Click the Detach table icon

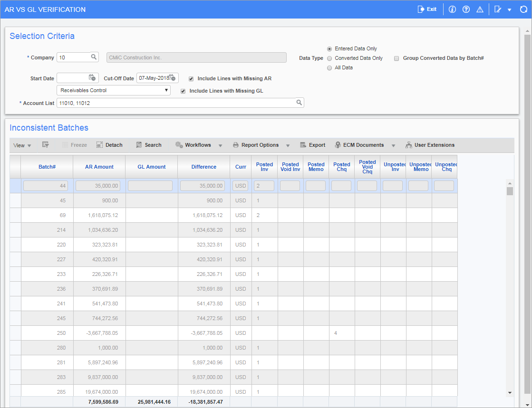pos(99,145)
